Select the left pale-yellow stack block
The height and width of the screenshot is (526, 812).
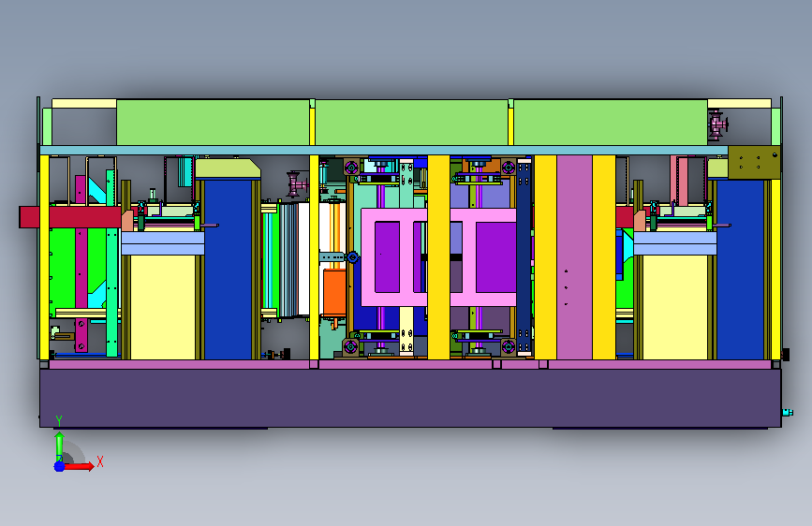[163, 306]
